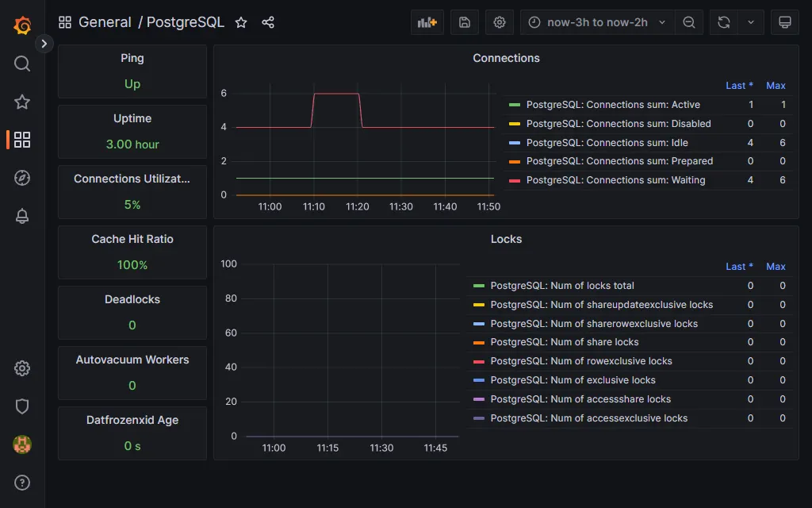812x508 pixels.
Task: Open the Deadlocks panel title menu
Action: [132, 299]
